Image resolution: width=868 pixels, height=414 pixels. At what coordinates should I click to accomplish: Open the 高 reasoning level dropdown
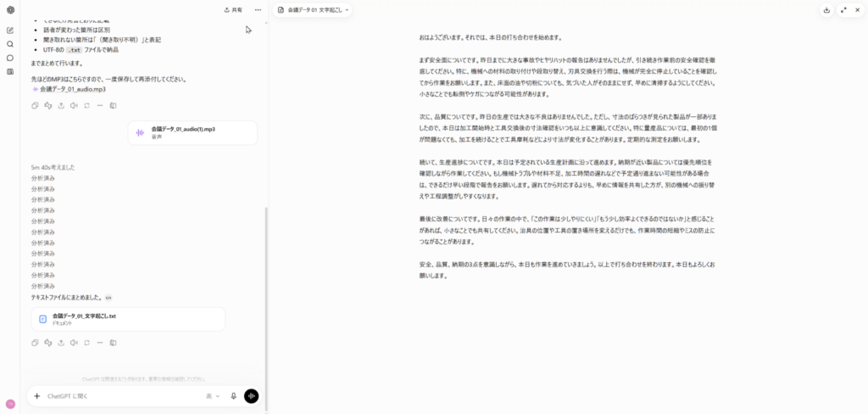[x=213, y=396]
